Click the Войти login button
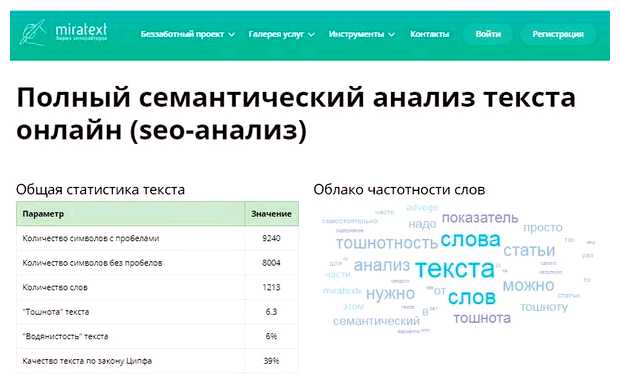620x388 pixels. (488, 34)
